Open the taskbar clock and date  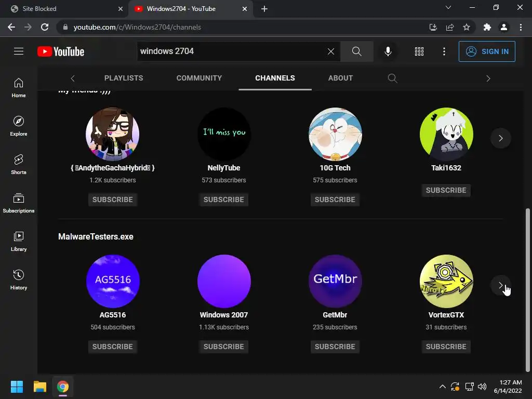[x=508, y=387]
